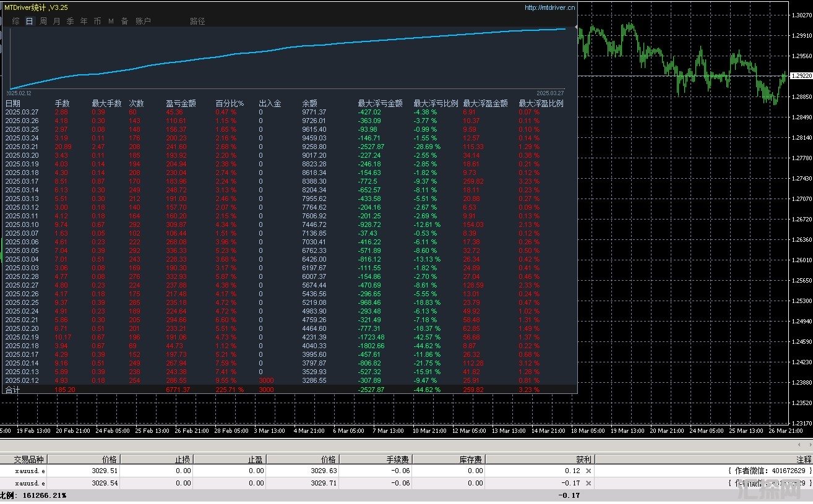Click the total percentage 225.71 %
The width and height of the screenshot is (813, 504).
pyautogui.click(x=230, y=390)
